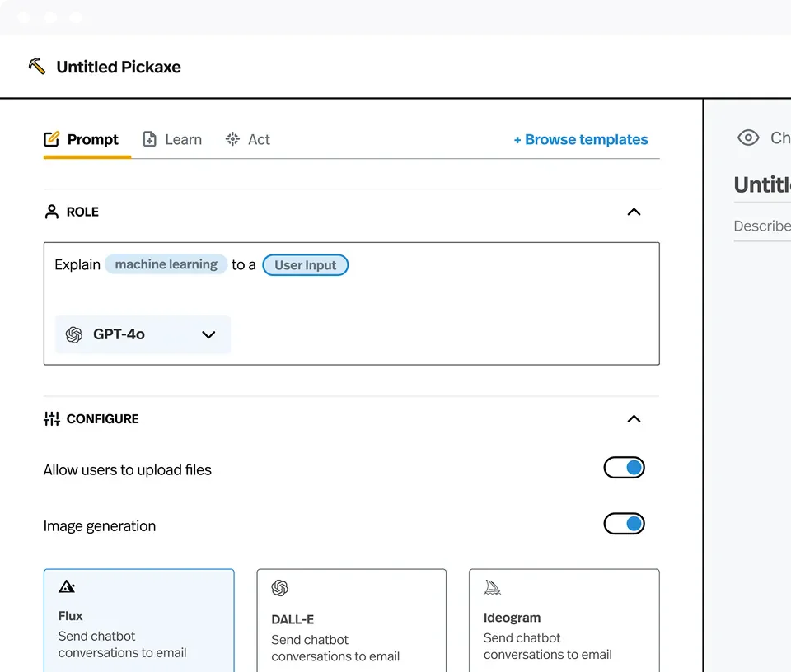Click the GPT-4o OpenAI logo icon
The width and height of the screenshot is (791, 672).
[74, 334]
